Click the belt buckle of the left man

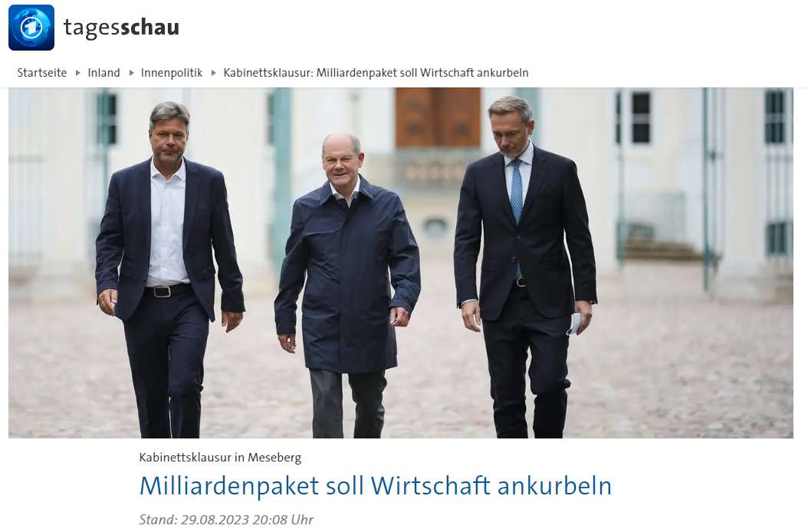[163, 292]
